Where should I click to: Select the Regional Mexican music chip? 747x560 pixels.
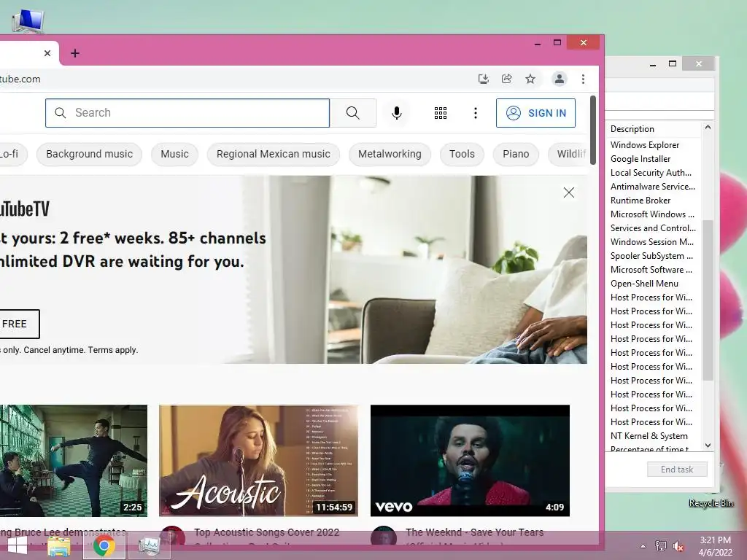pyautogui.click(x=273, y=155)
